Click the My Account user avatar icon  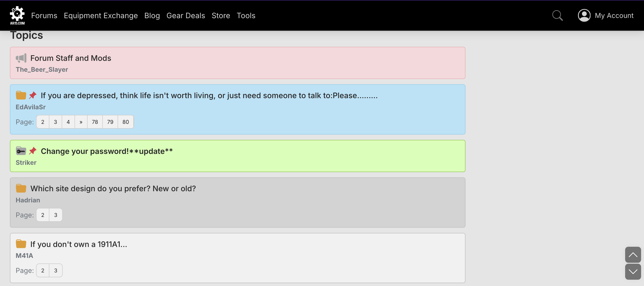584,16
